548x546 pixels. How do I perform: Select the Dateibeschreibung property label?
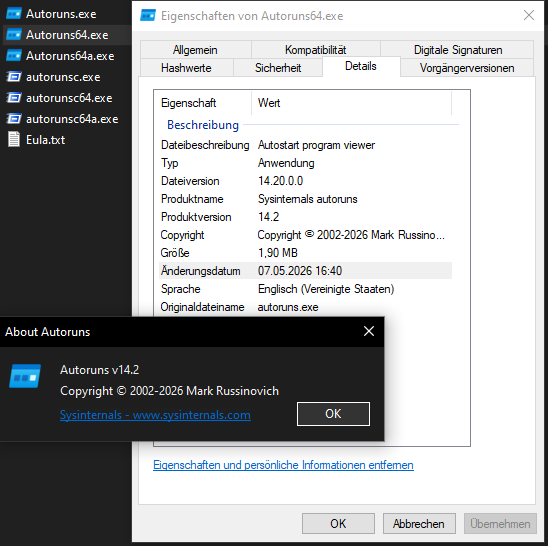click(205, 145)
